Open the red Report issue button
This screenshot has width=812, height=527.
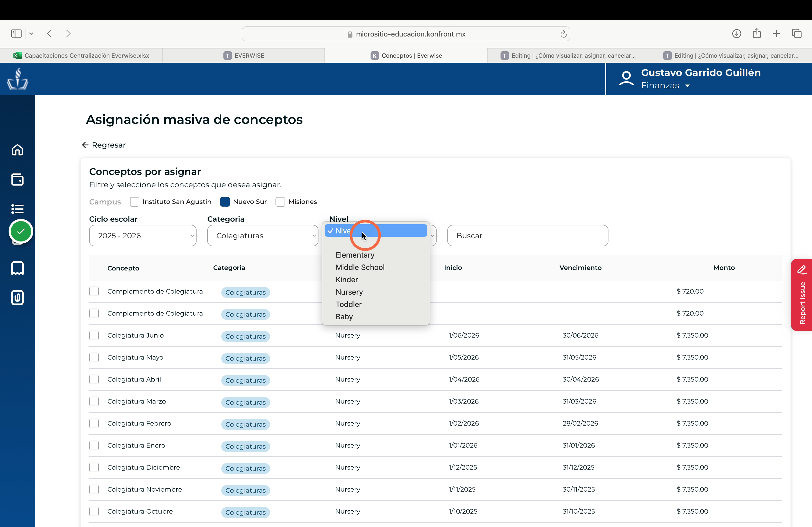[802, 295]
